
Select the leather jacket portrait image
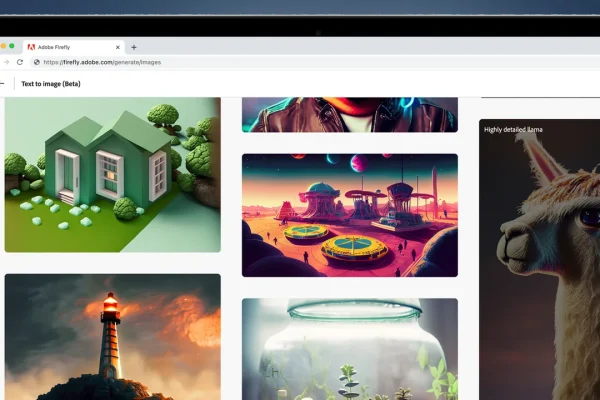[x=349, y=114]
